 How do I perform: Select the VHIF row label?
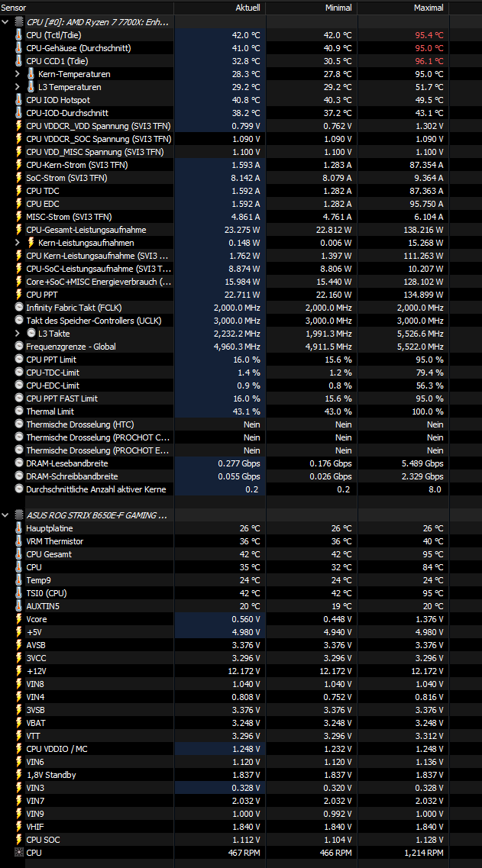tap(35, 827)
